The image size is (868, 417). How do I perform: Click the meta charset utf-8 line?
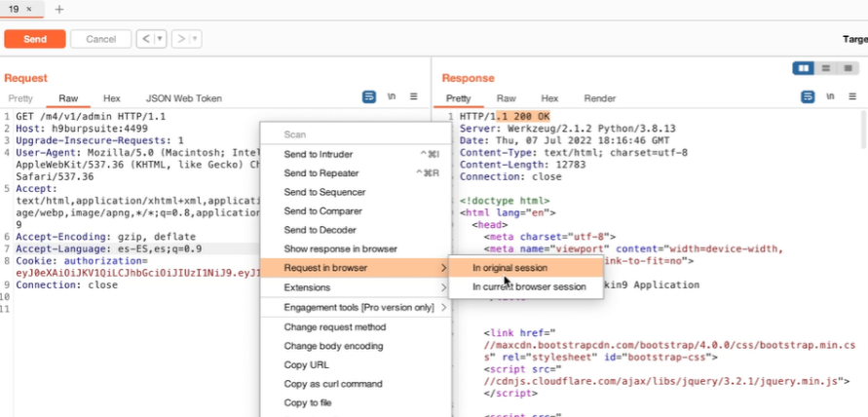(x=549, y=237)
